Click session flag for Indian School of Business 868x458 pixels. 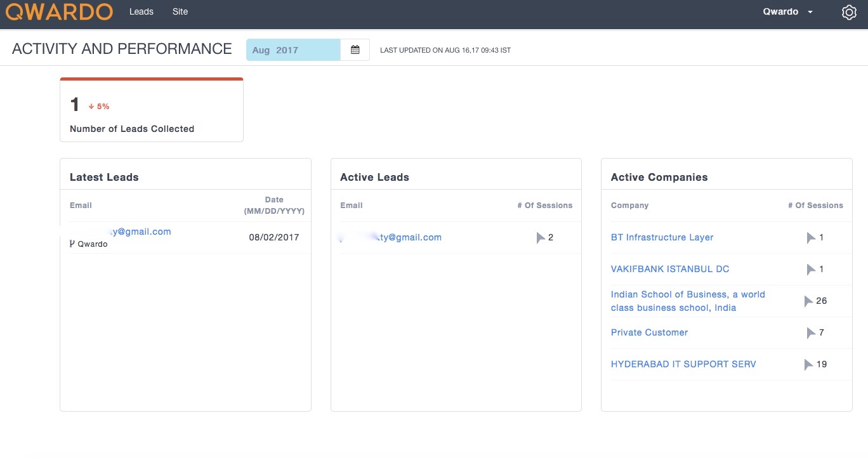coord(808,301)
